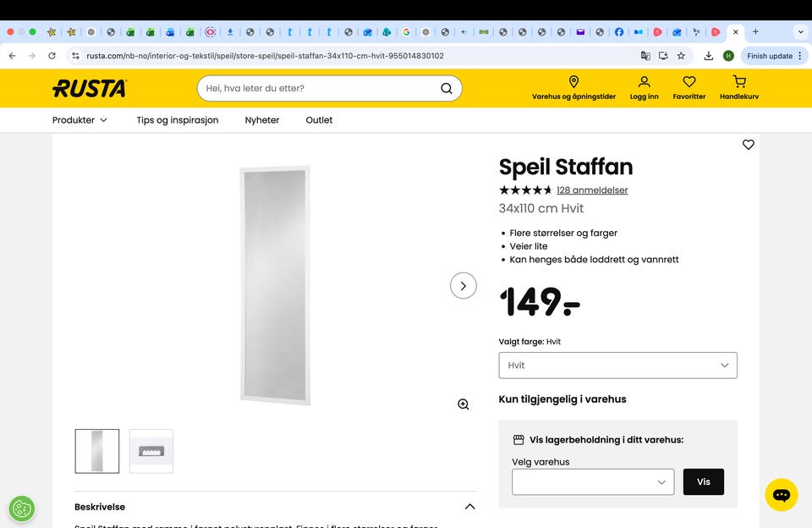Click the 'Veier lite' bullet
The height and width of the screenshot is (528, 812).
528,246
